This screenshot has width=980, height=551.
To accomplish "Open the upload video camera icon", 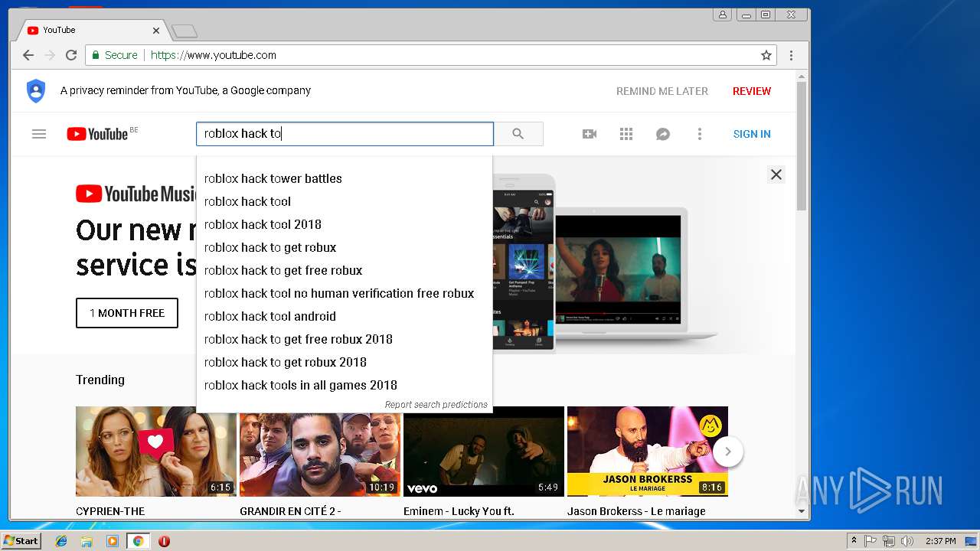I will coord(590,134).
